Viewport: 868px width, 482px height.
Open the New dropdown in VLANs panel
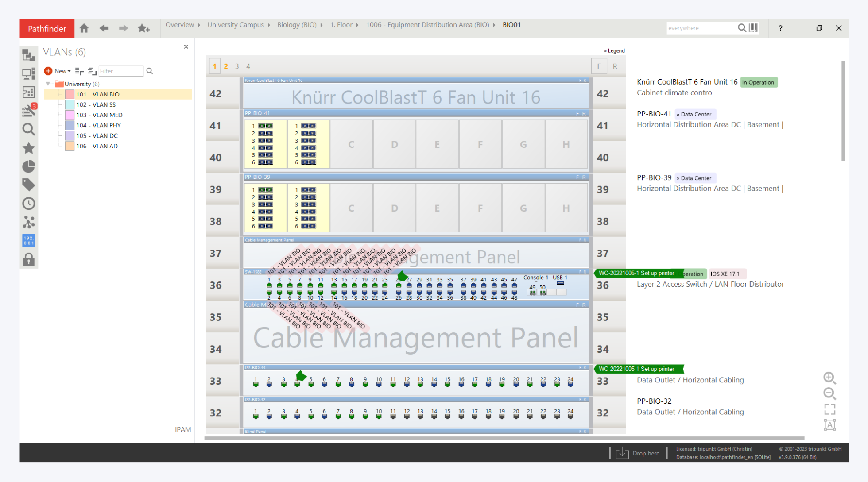click(x=62, y=71)
